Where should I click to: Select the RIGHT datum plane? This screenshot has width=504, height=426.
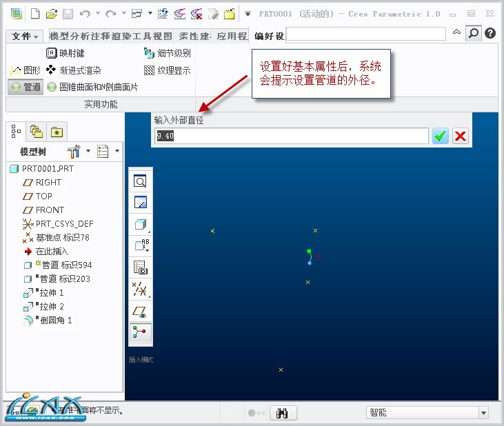(x=42, y=183)
